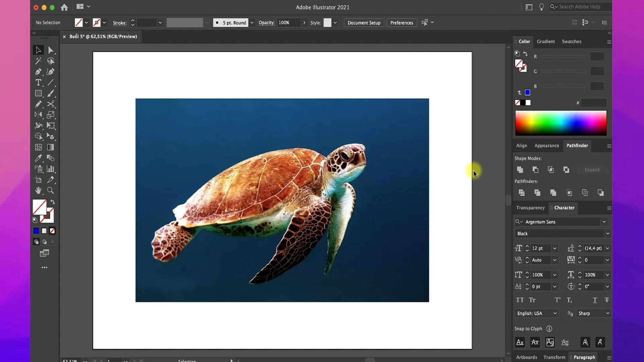Click the Unite shape mode icon
This screenshot has height=362, width=644.
[x=520, y=170]
